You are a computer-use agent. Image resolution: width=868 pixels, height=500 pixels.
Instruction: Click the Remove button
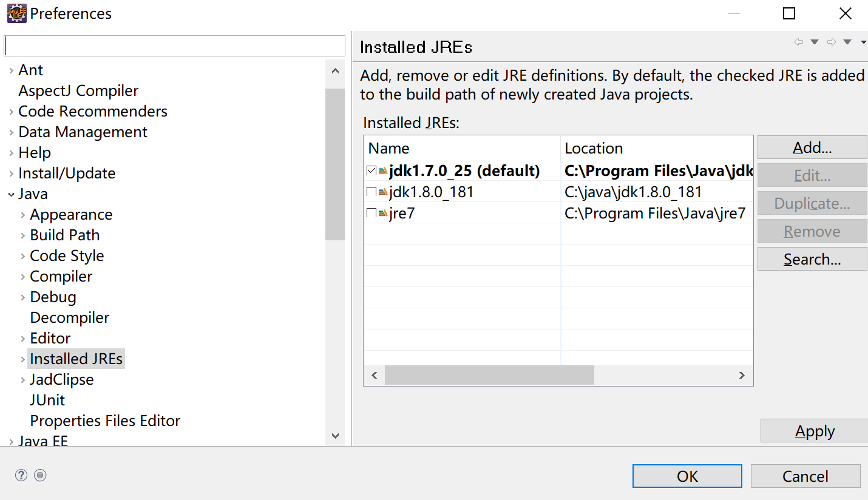click(x=812, y=231)
